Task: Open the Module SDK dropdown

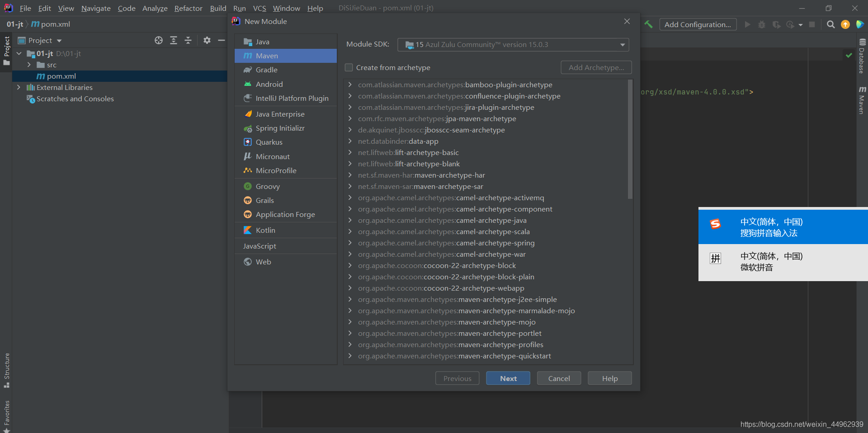Action: 513,45
